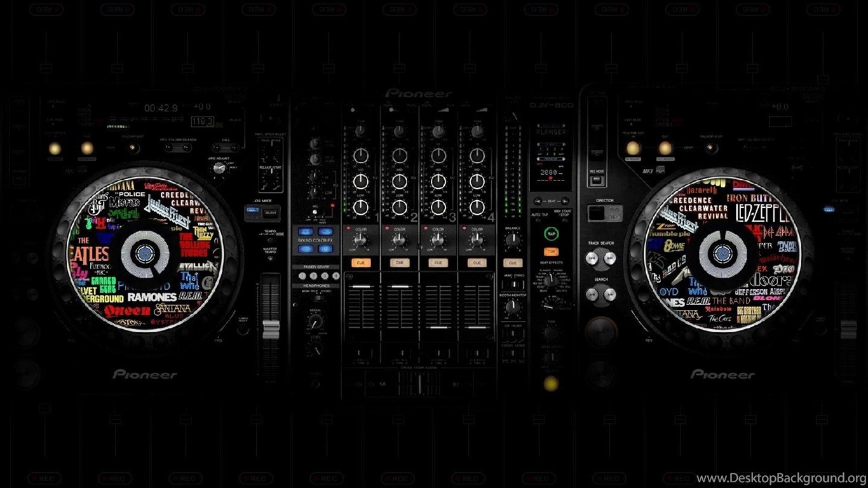Toggle the left deck TEMPO range button
The width and height of the screenshot is (868, 488).
point(270,240)
